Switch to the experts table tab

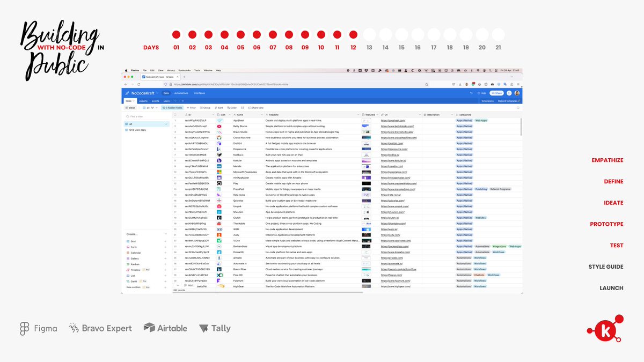point(143,101)
